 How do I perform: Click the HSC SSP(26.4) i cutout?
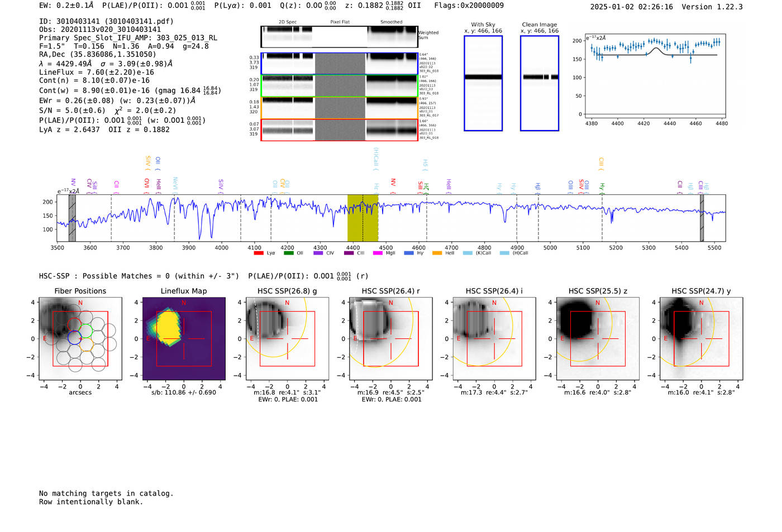494,338
